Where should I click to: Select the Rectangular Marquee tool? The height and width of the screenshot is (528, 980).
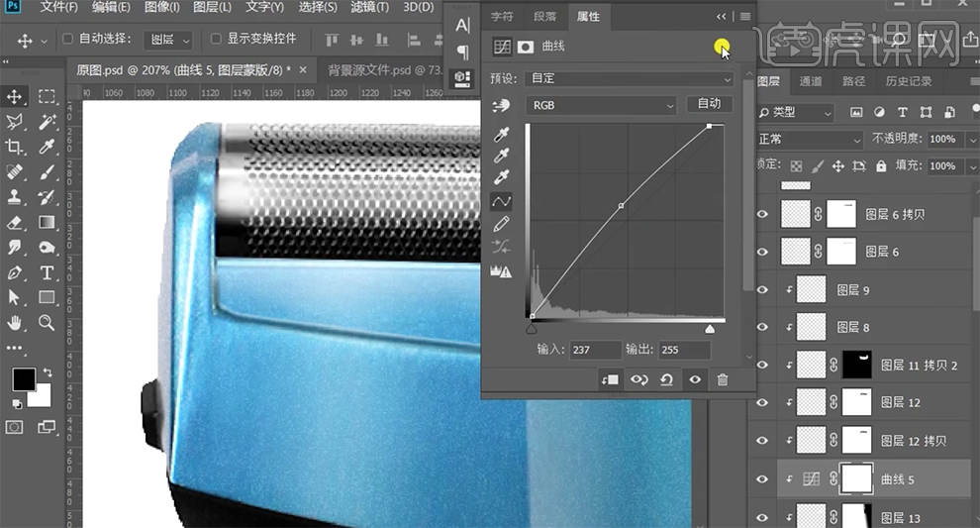pyautogui.click(x=47, y=96)
